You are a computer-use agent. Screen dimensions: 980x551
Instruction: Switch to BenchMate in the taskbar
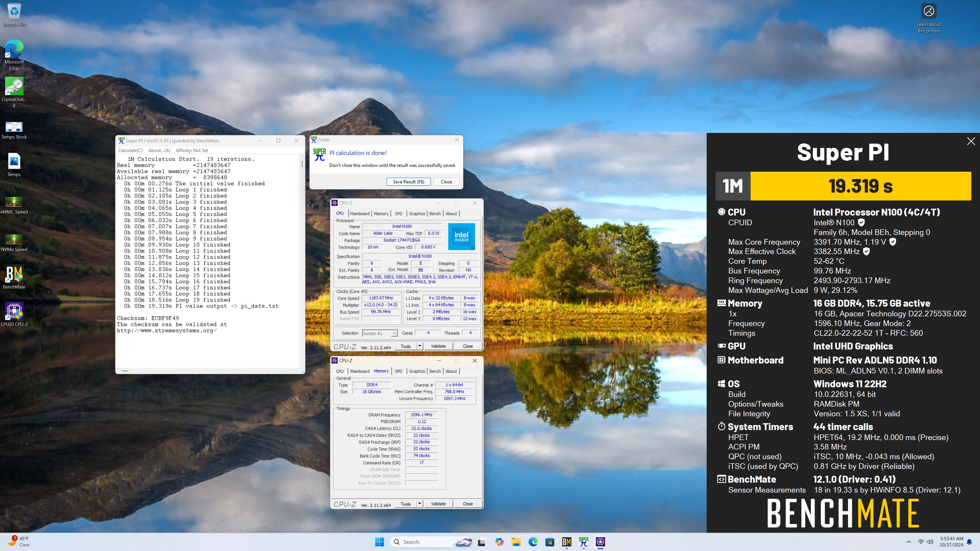tap(567, 542)
